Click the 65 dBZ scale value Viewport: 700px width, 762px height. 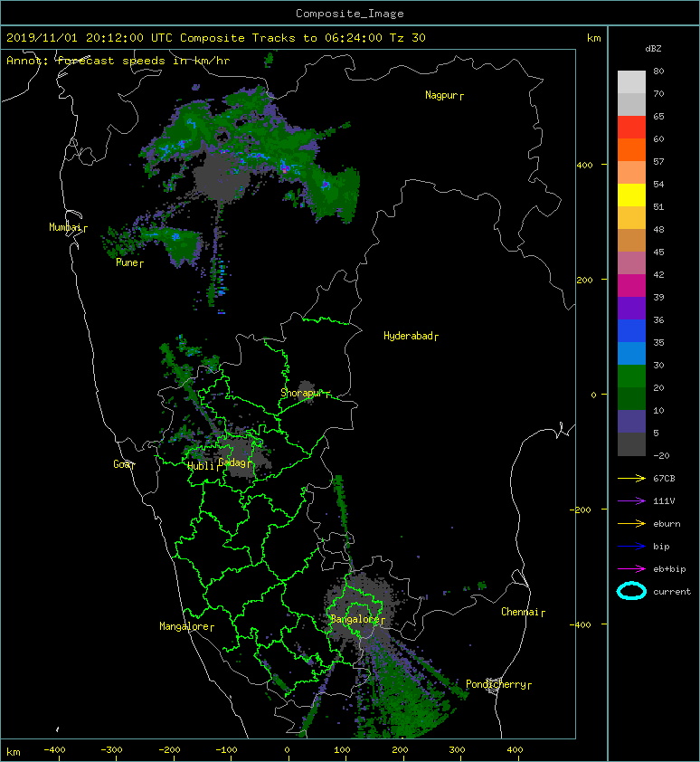(658, 116)
